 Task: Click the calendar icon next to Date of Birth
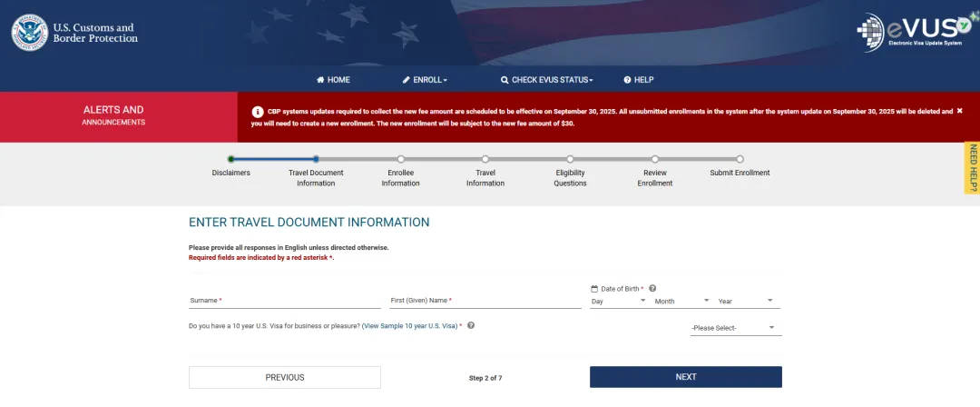pos(594,288)
